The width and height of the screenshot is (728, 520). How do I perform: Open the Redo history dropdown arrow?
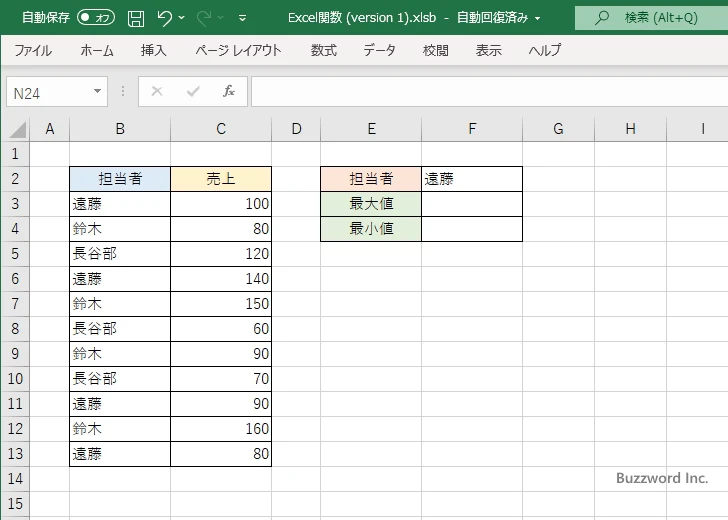point(221,18)
